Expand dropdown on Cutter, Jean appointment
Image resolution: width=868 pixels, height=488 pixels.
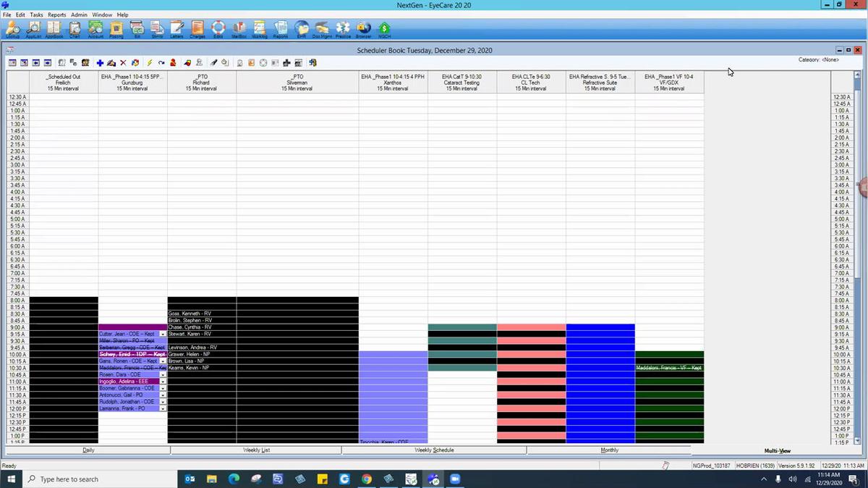[163, 335]
